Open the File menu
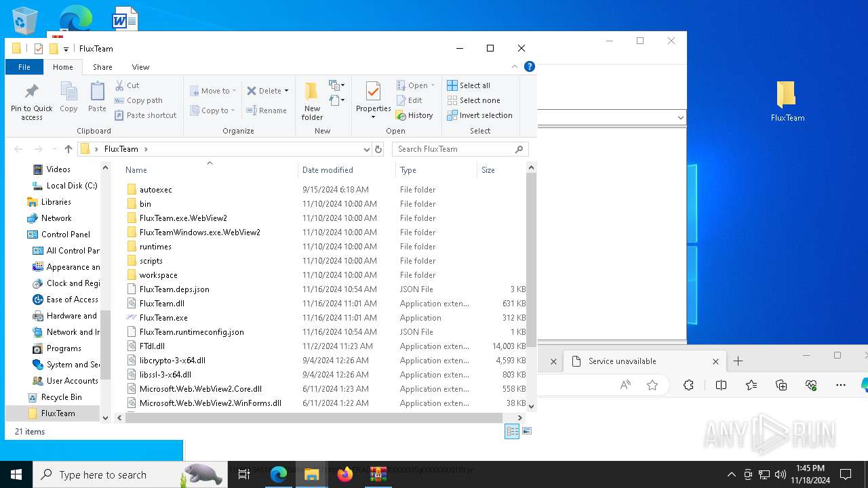This screenshot has height=488, width=868. [24, 67]
